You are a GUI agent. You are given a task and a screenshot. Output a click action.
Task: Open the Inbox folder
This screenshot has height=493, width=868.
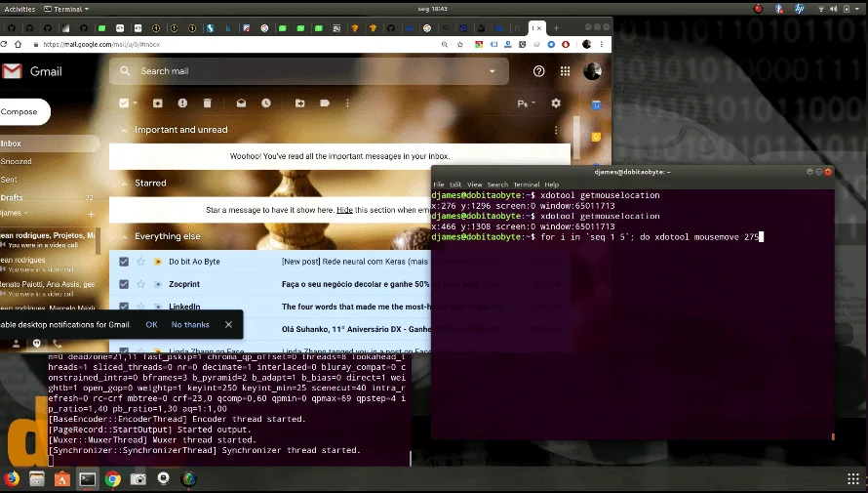coord(50,144)
